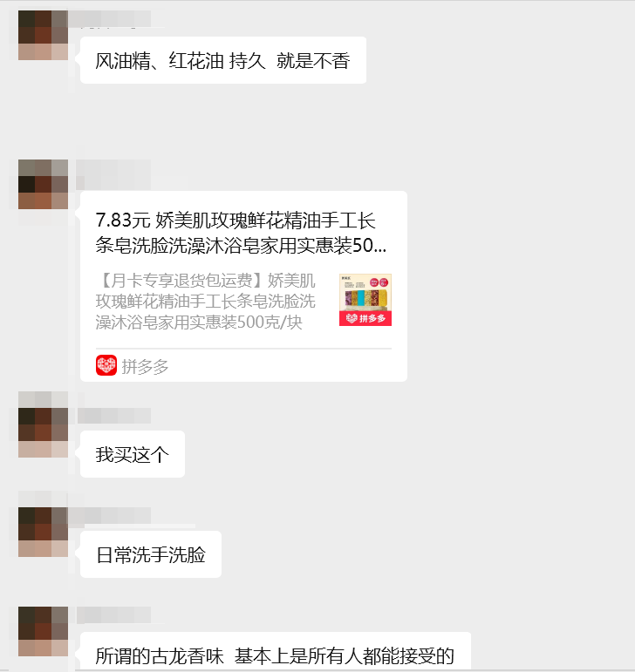635x672 pixels.
Task: Click blurred sender name above Pinduoduo card
Action: pos(113,174)
